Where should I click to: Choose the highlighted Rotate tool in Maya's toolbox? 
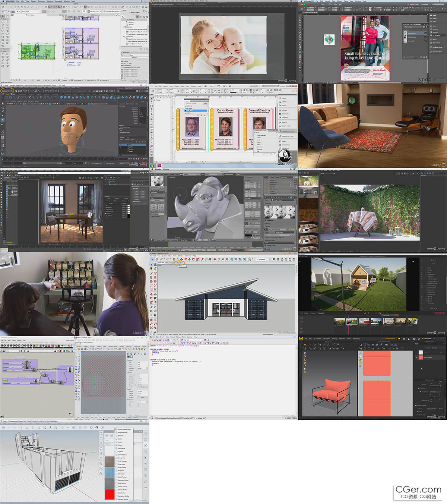click(x=3, y=120)
